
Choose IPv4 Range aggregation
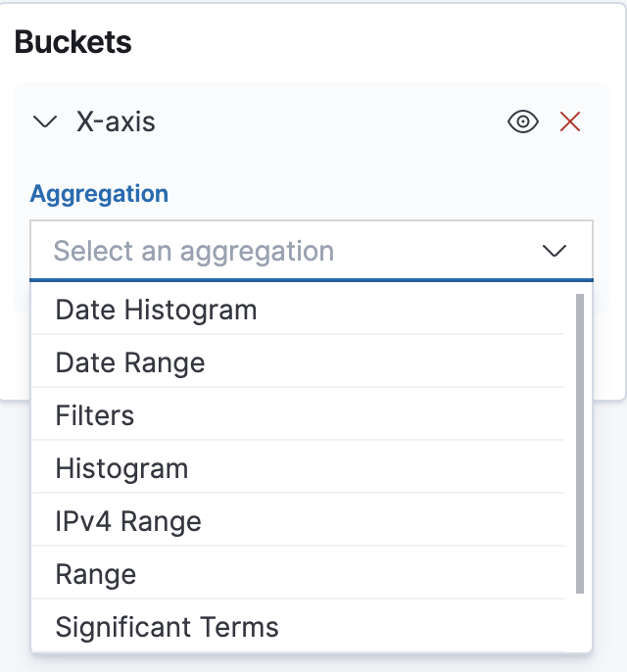coord(298,521)
